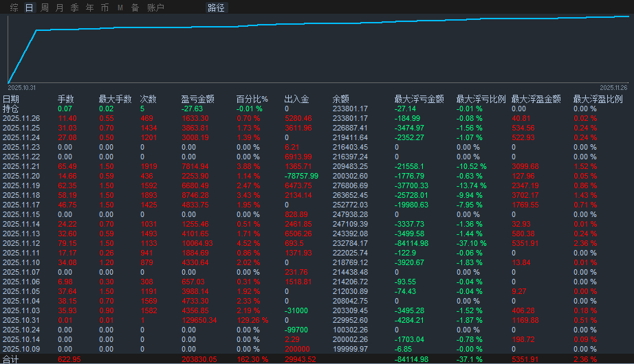The width and height of the screenshot is (634, 364).
Task: Click the 最大浮盈比例 column header
Action: point(598,99)
